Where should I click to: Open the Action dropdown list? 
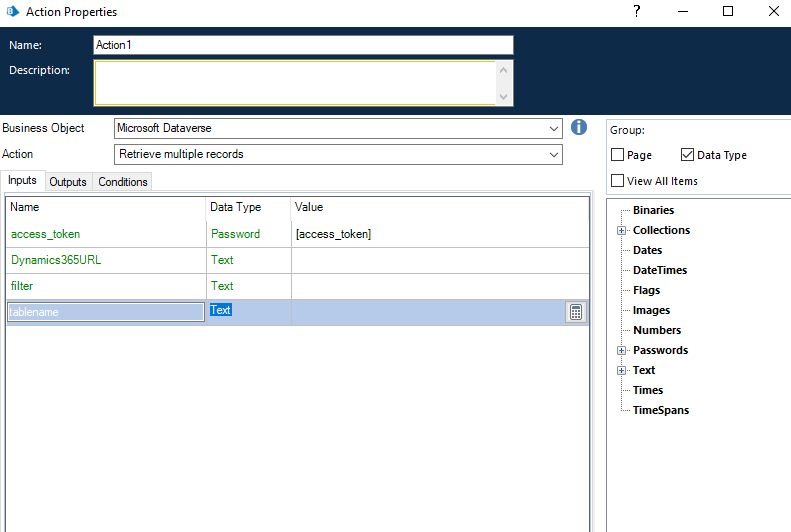[x=554, y=154]
